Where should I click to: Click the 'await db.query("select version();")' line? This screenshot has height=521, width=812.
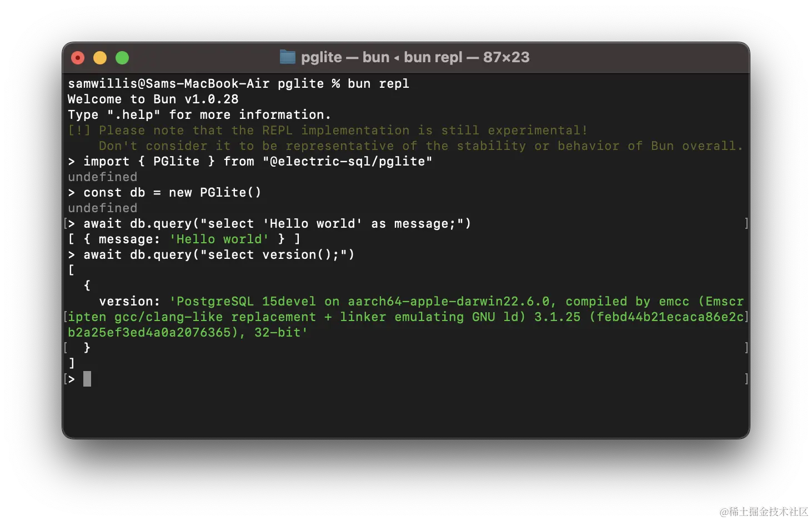(x=211, y=255)
